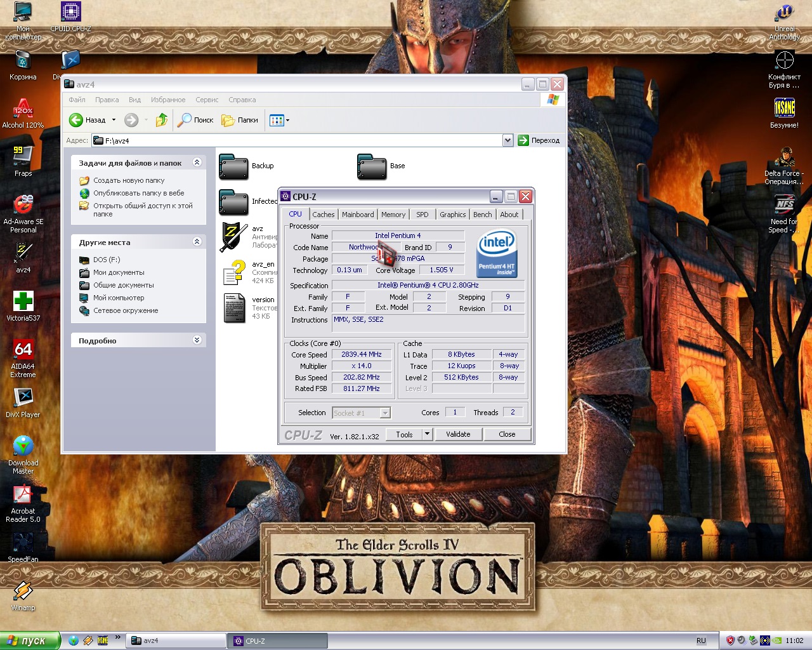The height and width of the screenshot is (650, 812).
Task: Open the Tools dropdown arrow in CPU-Z
Action: 427,434
